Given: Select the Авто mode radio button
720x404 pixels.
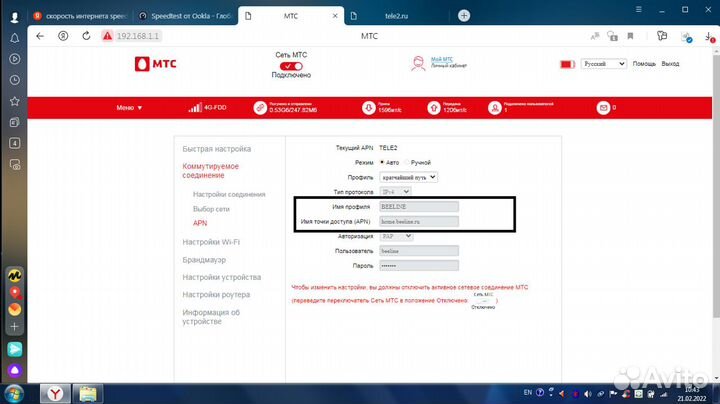Looking at the screenshot, I should click(x=382, y=163).
